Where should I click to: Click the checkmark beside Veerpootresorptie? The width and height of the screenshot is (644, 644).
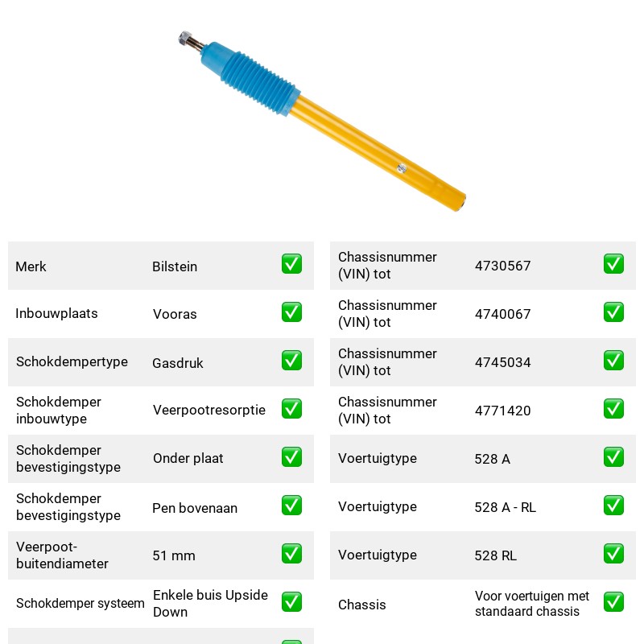pyautogui.click(x=291, y=409)
